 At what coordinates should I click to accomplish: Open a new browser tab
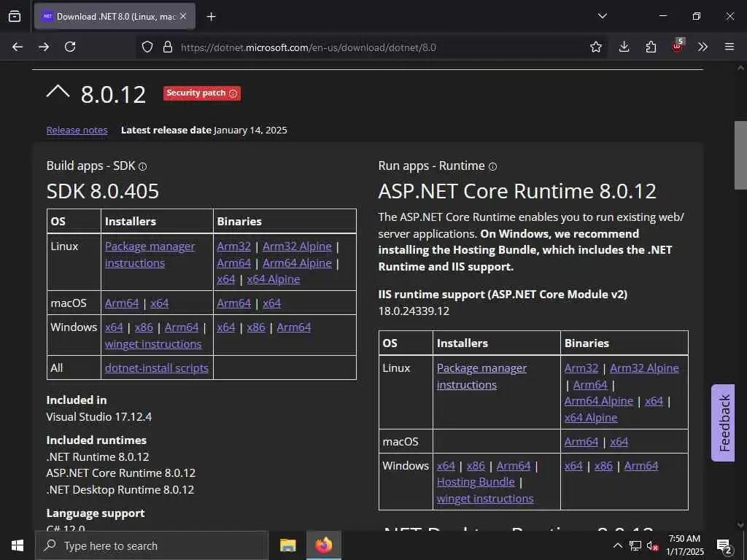[x=211, y=17]
